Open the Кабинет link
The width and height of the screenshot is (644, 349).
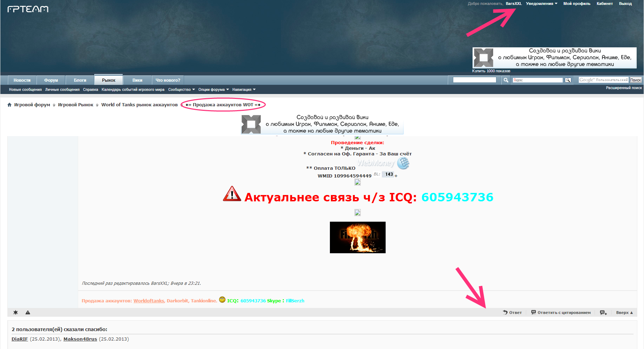pyautogui.click(x=605, y=4)
